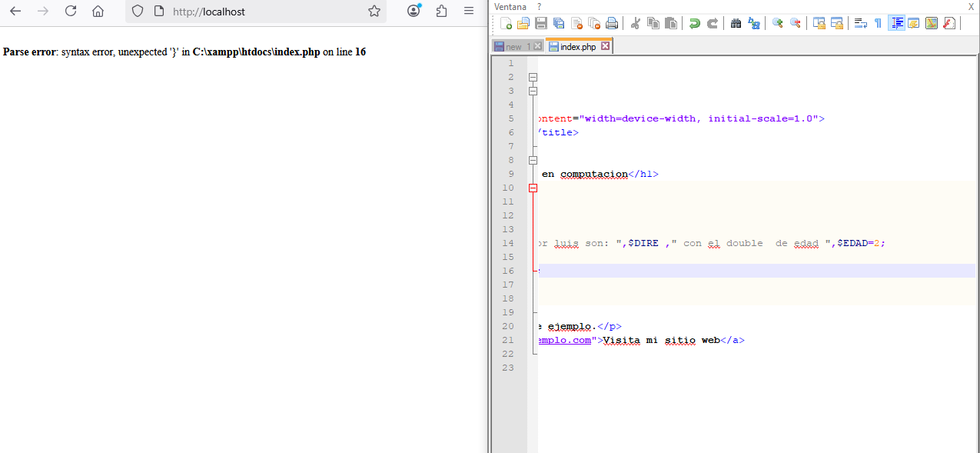Viewport: 980px width, 453px height.
Task: Zoom out of the editor text
Action: [x=796, y=23]
